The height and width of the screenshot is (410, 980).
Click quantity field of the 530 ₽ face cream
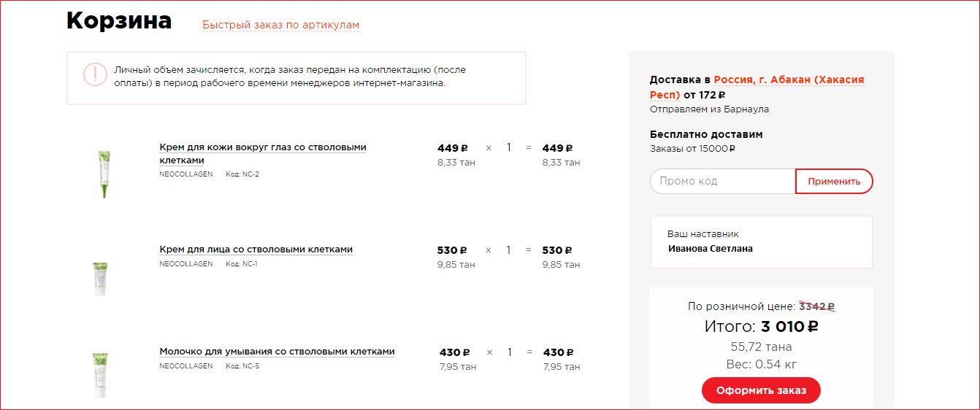click(509, 250)
